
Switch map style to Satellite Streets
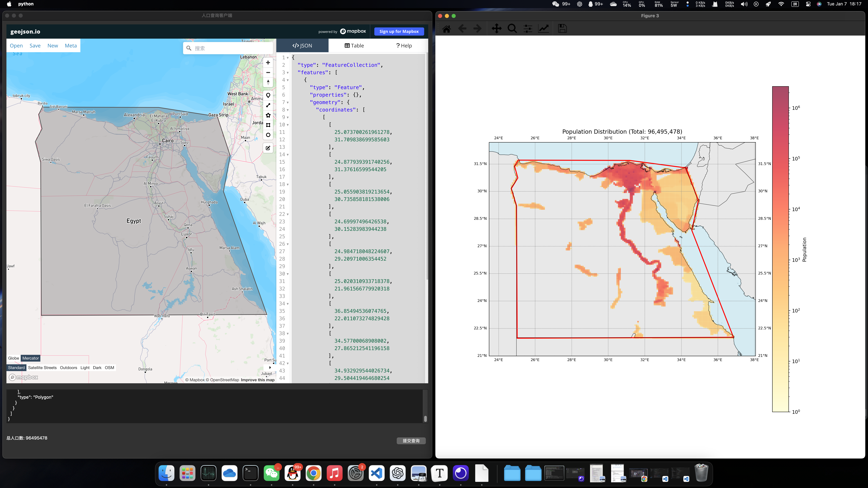pyautogui.click(x=42, y=367)
